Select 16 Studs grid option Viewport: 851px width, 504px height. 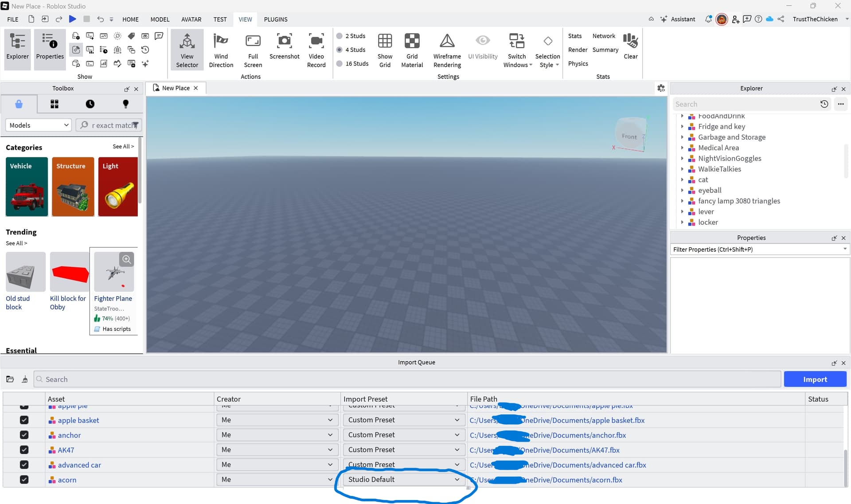click(x=352, y=63)
